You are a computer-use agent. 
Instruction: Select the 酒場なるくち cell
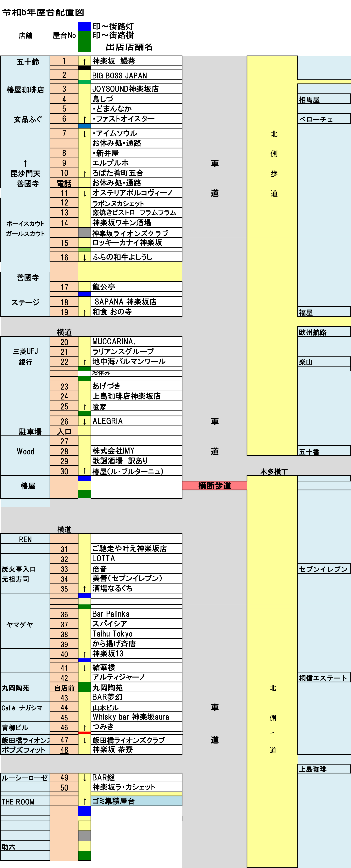tap(136, 588)
